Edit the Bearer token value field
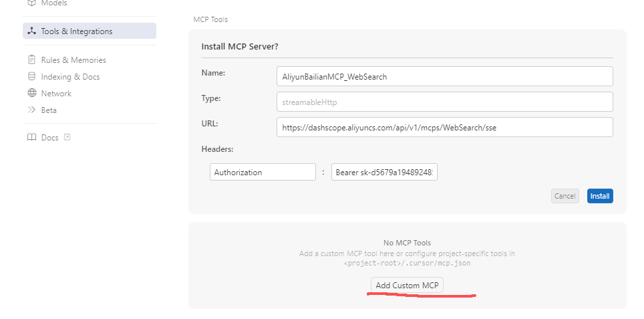This screenshot has width=644, height=319. coord(384,173)
